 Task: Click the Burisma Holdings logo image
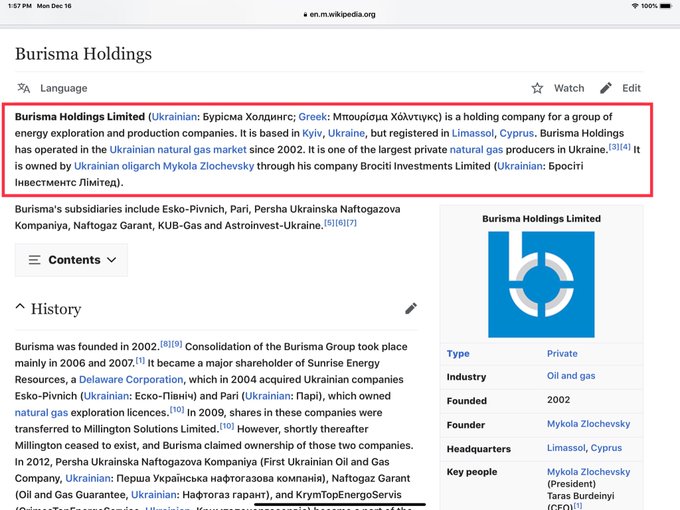pyautogui.click(x=541, y=284)
